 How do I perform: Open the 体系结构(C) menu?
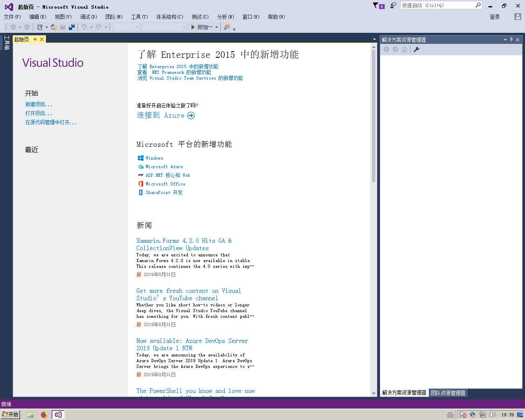(x=170, y=17)
